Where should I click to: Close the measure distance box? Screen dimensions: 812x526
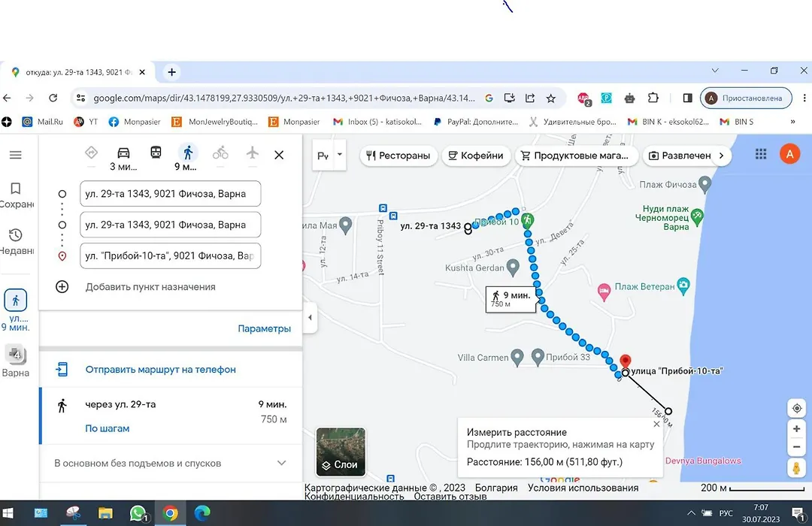(x=656, y=424)
